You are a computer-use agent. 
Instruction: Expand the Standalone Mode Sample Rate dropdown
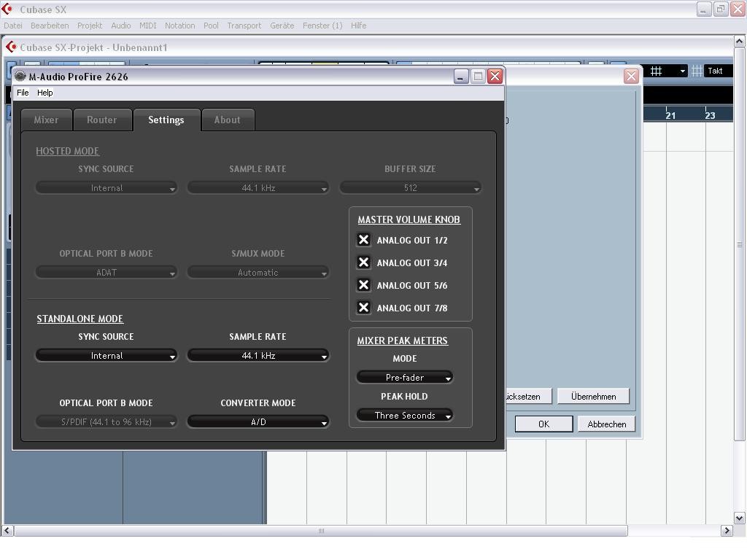pyautogui.click(x=258, y=356)
